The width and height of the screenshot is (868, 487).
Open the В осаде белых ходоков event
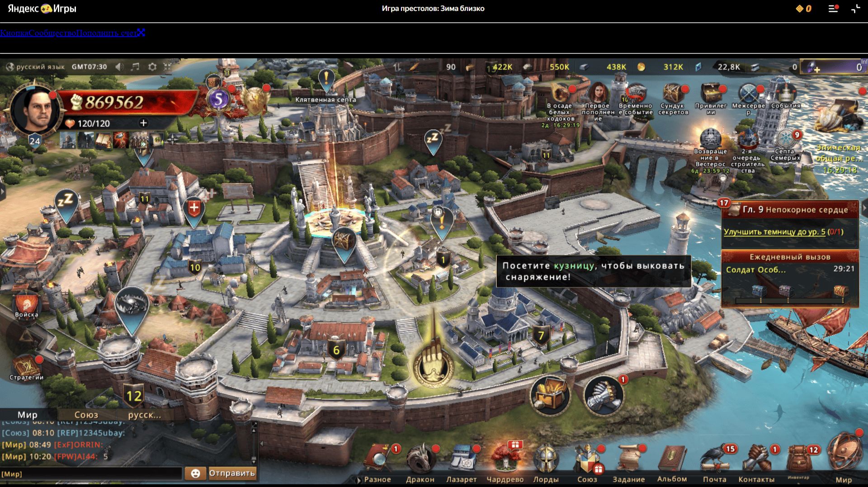point(560,92)
